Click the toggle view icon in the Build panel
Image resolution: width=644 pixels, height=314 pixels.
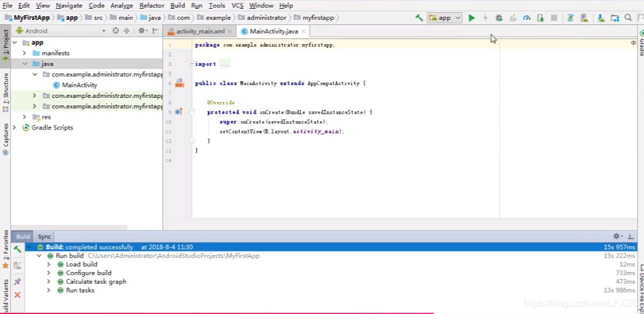17,266
